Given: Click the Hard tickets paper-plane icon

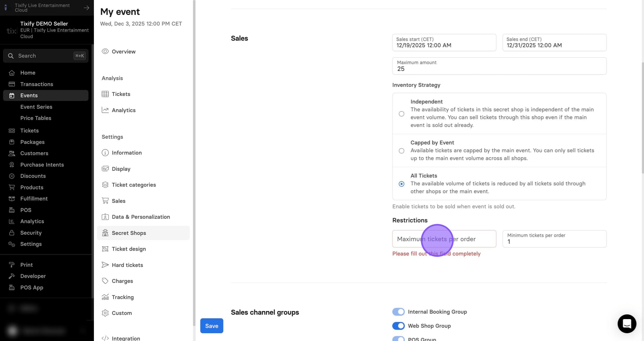Looking at the screenshot, I should (x=105, y=265).
